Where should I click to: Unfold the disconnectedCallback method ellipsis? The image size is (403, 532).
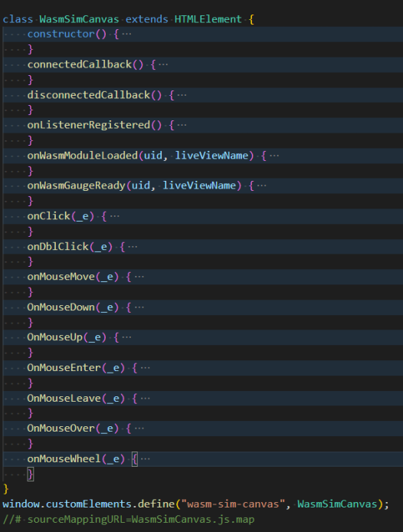182,95
